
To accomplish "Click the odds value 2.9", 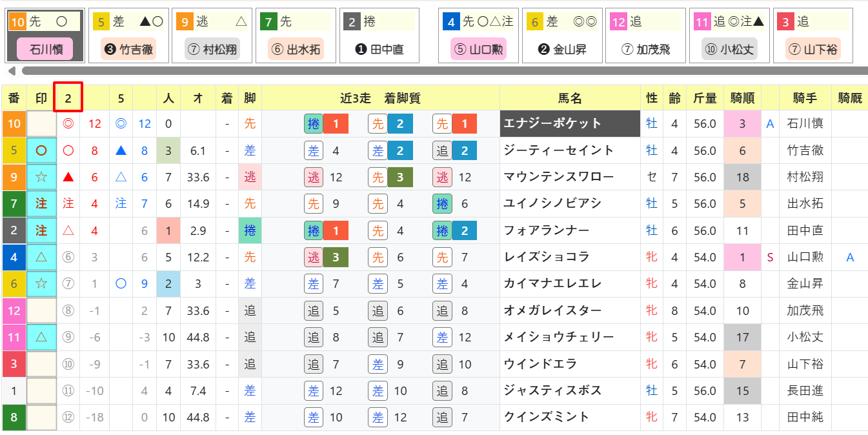I will pyautogui.click(x=197, y=230).
